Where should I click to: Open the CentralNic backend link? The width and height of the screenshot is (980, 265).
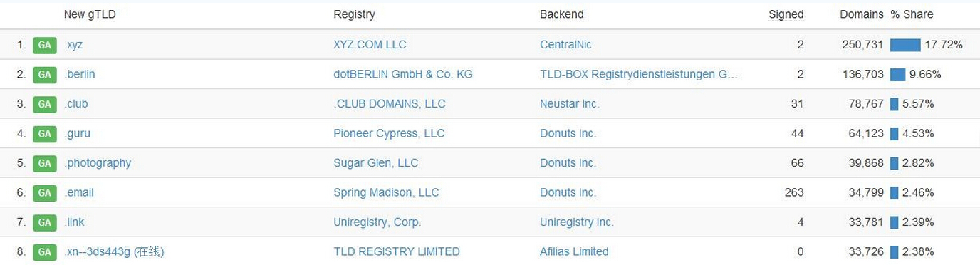pyautogui.click(x=565, y=45)
